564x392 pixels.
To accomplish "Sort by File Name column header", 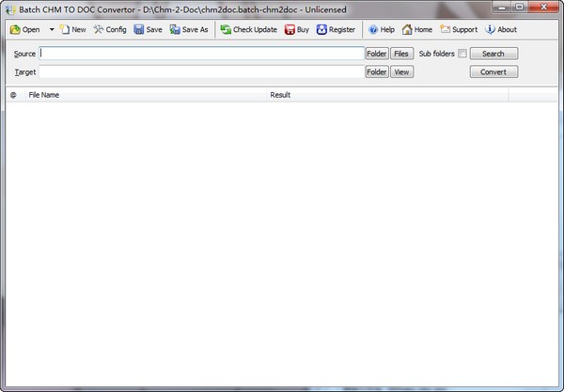I will click(x=141, y=95).
